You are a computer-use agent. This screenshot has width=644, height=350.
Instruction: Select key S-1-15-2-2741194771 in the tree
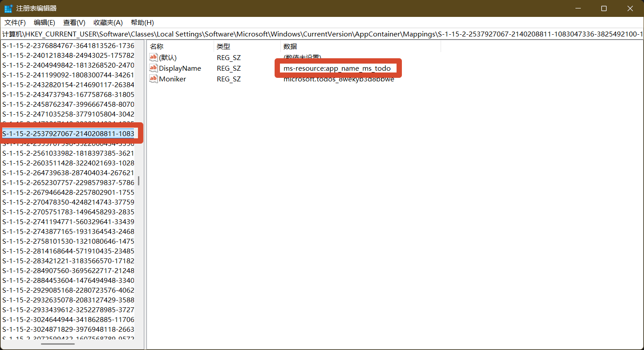pos(68,221)
